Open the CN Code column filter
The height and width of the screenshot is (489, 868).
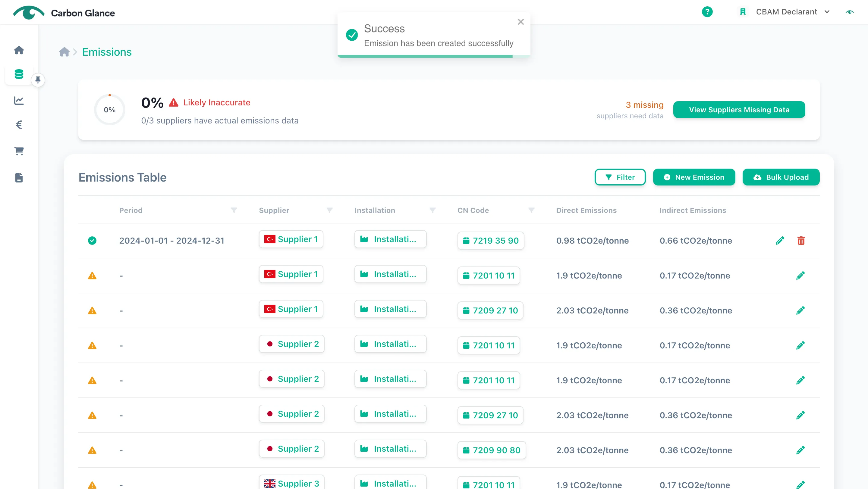[531, 210]
